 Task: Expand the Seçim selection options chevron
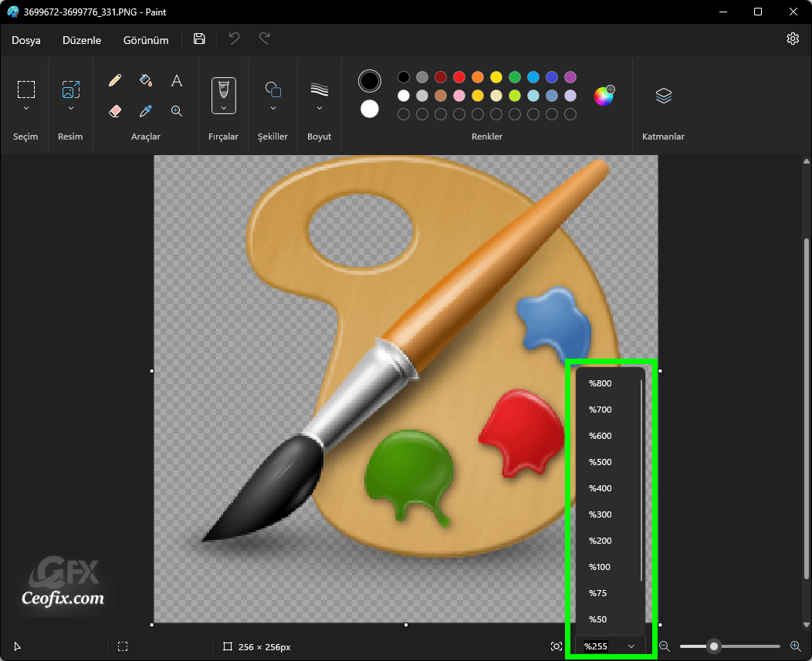click(x=26, y=108)
